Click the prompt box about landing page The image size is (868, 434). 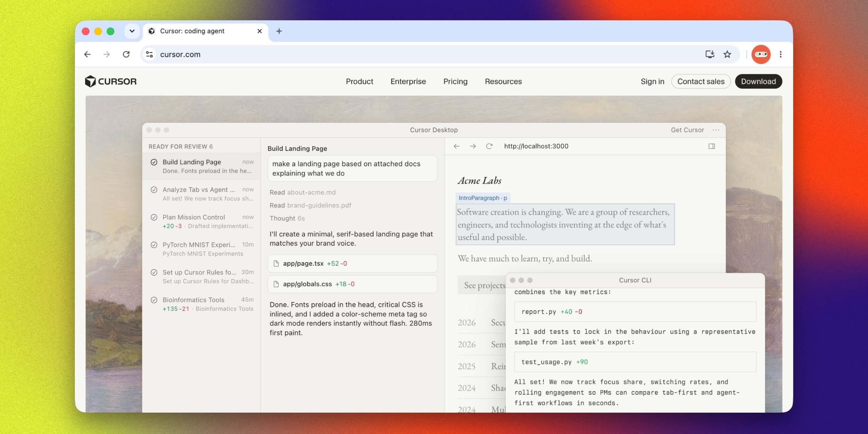coord(353,169)
